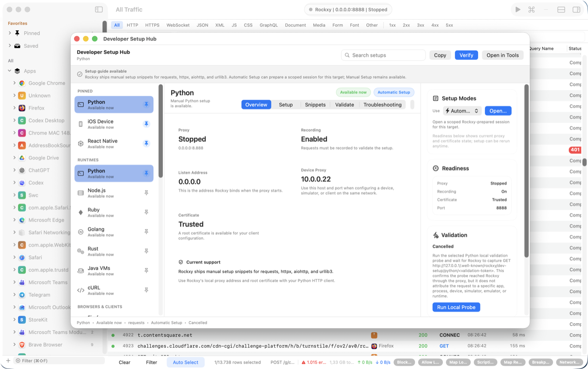Filter traffic by JSON type

coord(202,25)
